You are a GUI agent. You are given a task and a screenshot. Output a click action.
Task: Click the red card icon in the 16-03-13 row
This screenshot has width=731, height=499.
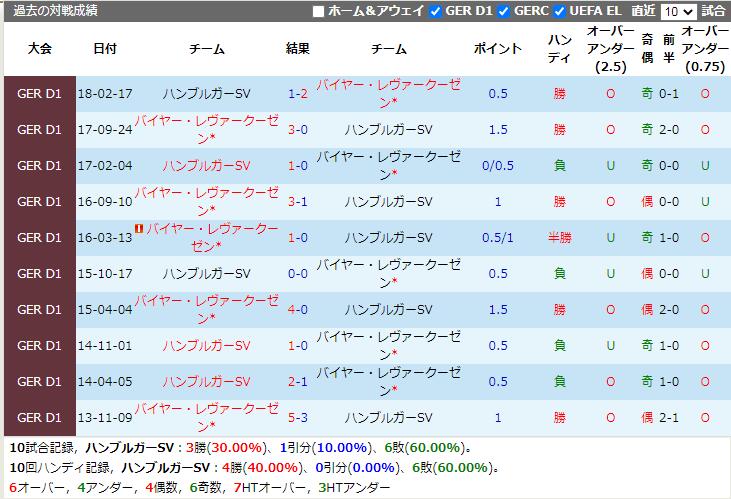pos(138,229)
